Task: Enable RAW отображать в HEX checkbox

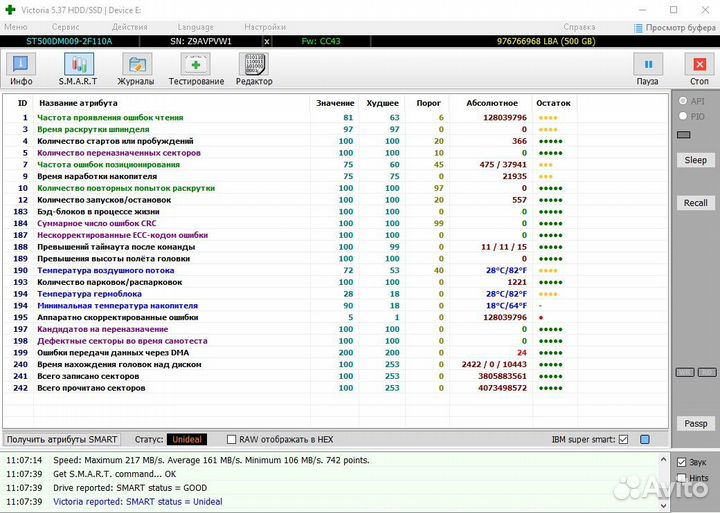Action: (232, 439)
